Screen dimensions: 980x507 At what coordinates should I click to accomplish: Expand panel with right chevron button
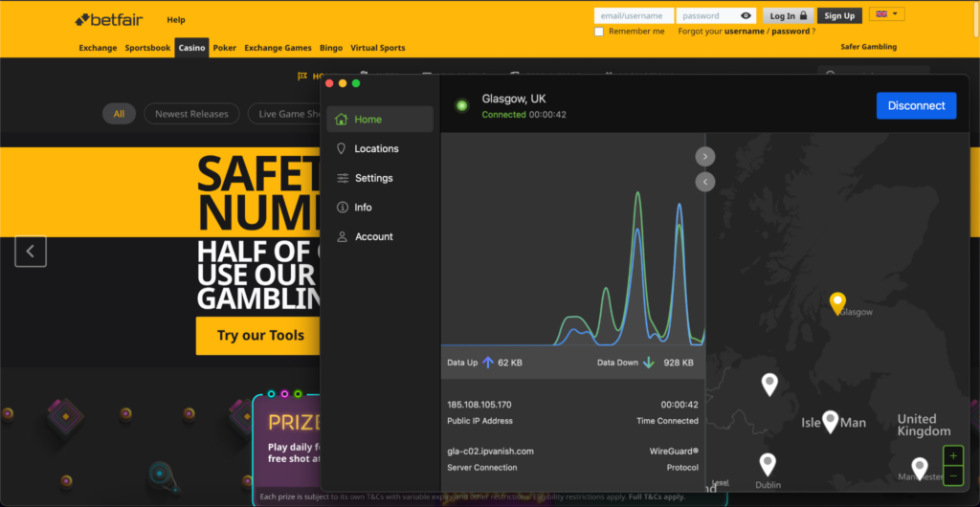[705, 156]
